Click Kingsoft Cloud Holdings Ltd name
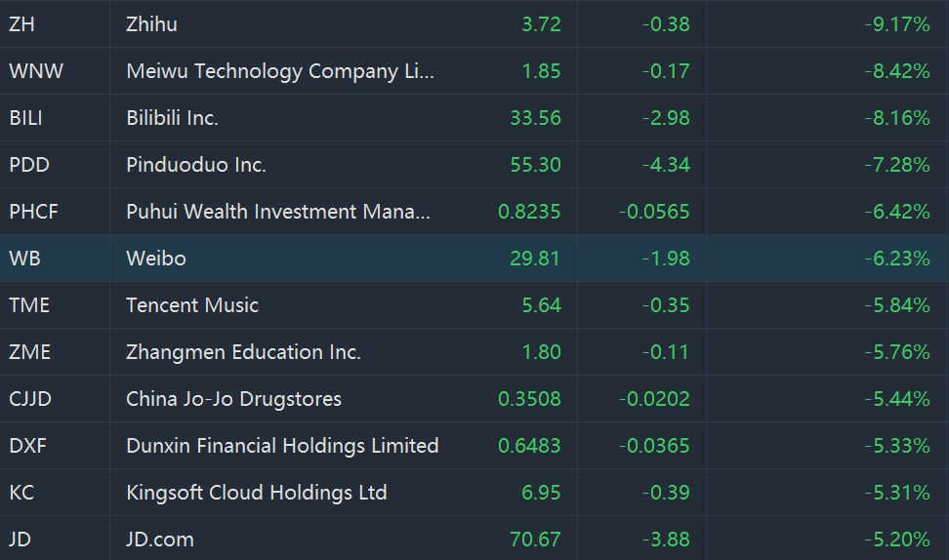 [257, 493]
